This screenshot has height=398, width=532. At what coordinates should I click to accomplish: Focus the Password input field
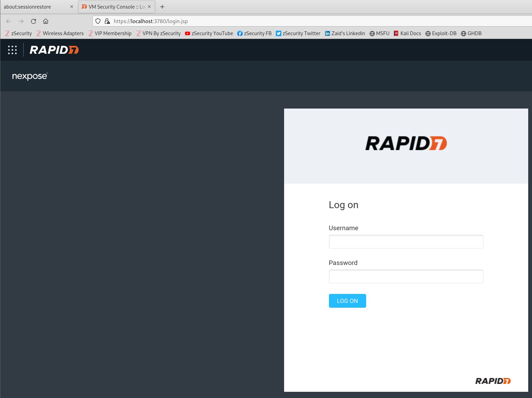pyautogui.click(x=406, y=276)
